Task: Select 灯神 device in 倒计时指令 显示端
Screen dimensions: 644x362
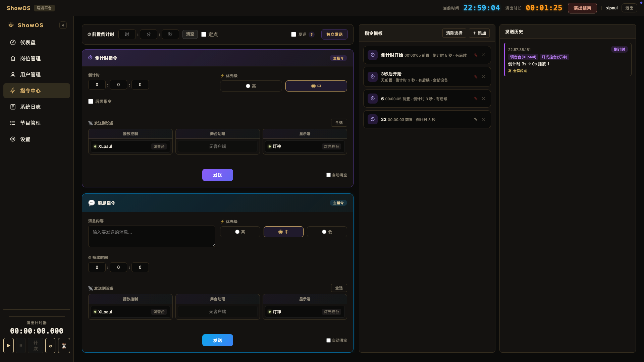Action: tap(305, 146)
